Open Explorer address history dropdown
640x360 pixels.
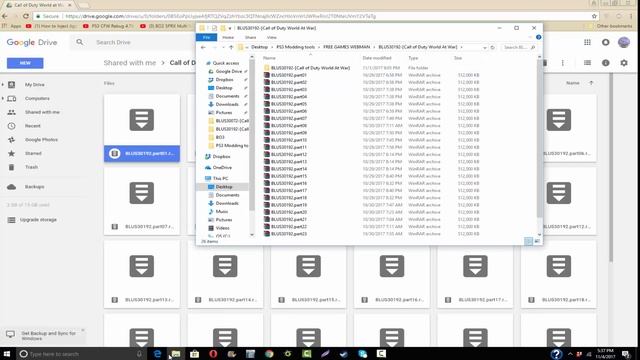[x=484, y=47]
